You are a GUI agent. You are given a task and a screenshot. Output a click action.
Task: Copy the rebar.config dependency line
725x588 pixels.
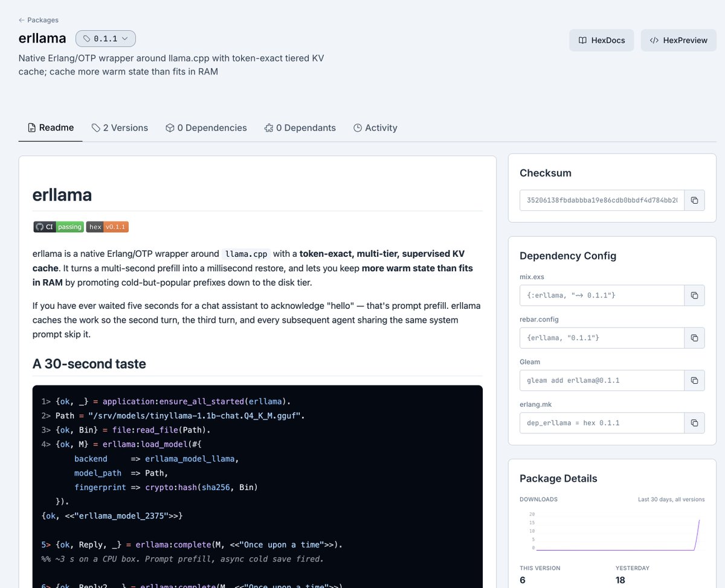tap(694, 338)
